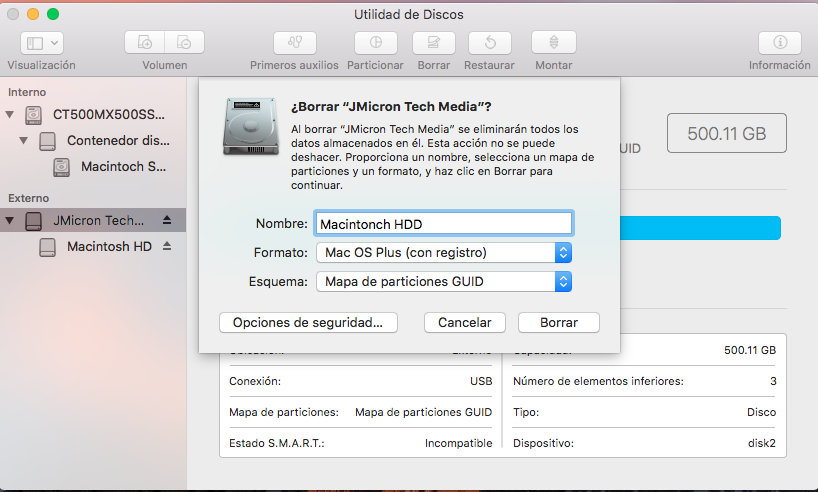
Task: Eject the JMicron Tech external disk
Action: click(x=167, y=220)
